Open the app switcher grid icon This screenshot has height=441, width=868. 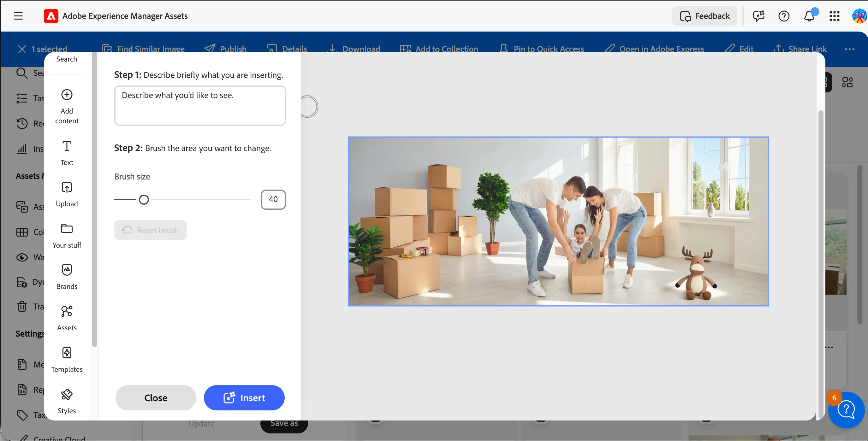click(x=834, y=16)
